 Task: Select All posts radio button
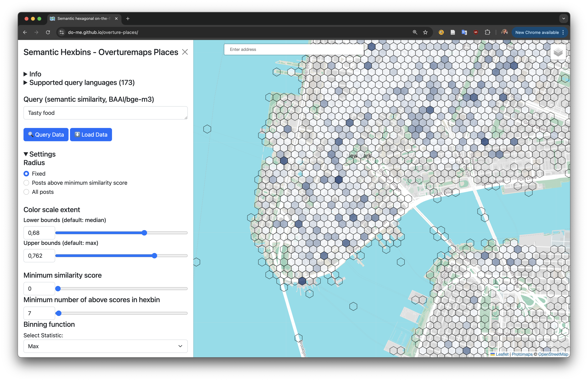27,192
